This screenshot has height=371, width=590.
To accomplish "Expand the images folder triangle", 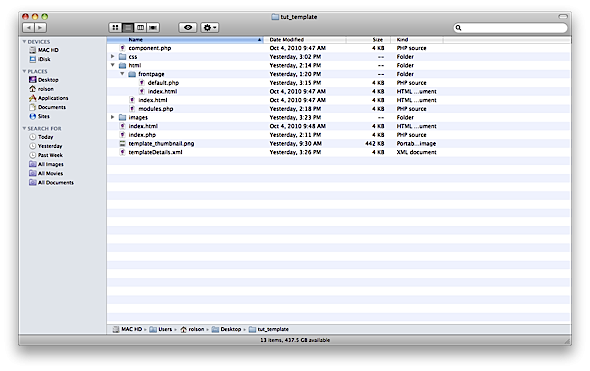I will 113,117.
